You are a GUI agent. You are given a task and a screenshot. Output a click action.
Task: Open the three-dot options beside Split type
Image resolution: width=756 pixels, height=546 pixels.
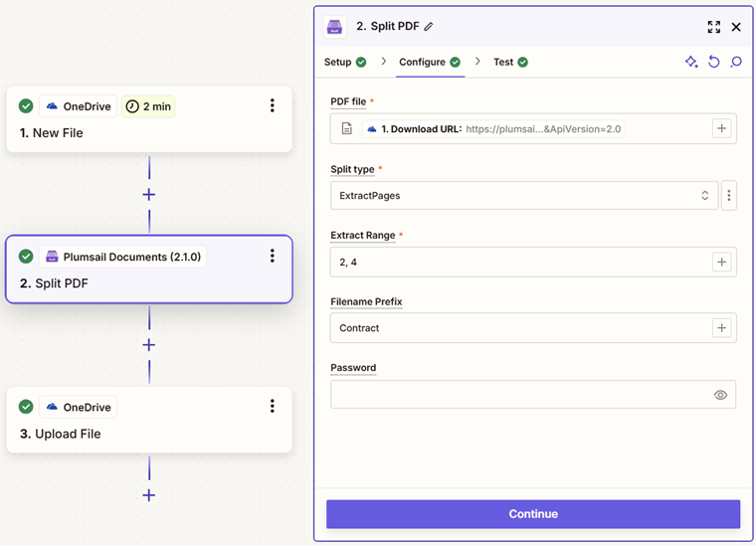729,196
